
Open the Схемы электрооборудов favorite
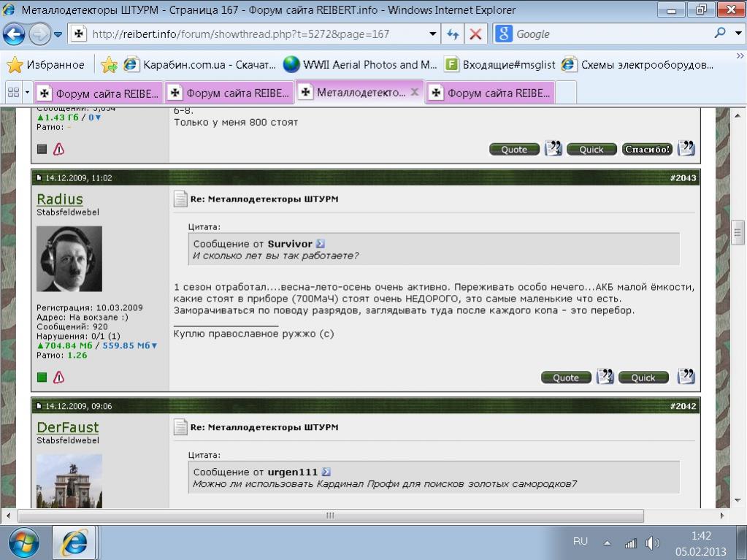tap(638, 65)
